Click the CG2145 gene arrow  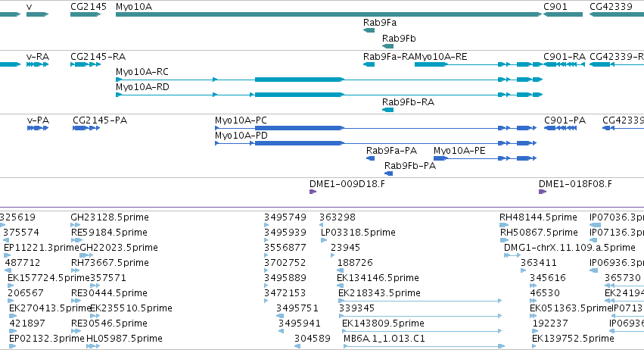(x=86, y=14)
